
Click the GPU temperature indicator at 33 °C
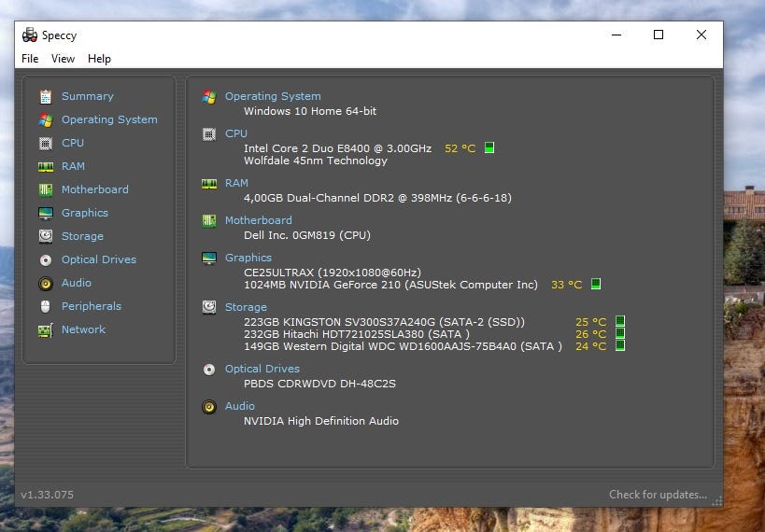point(566,285)
